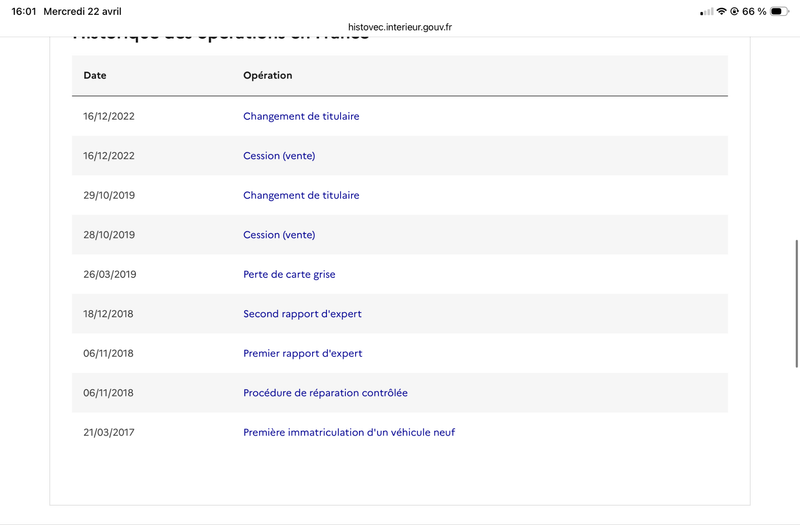This screenshot has width=800, height=525.
Task: Tap the Mercredi 22 avril date
Action: pos(84,11)
